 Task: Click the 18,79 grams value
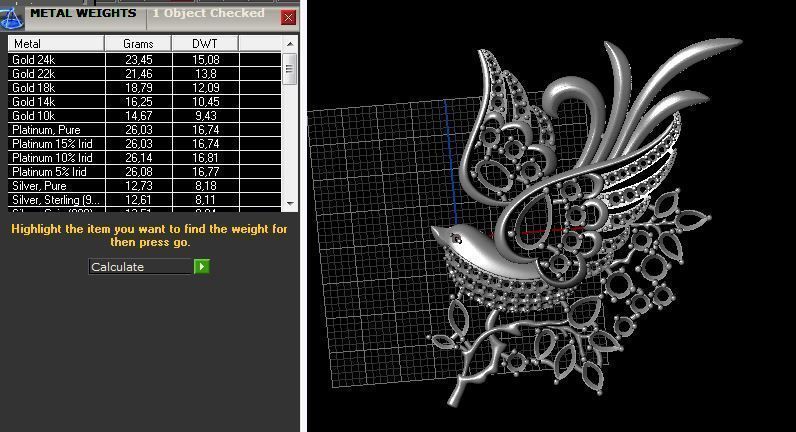(139, 88)
